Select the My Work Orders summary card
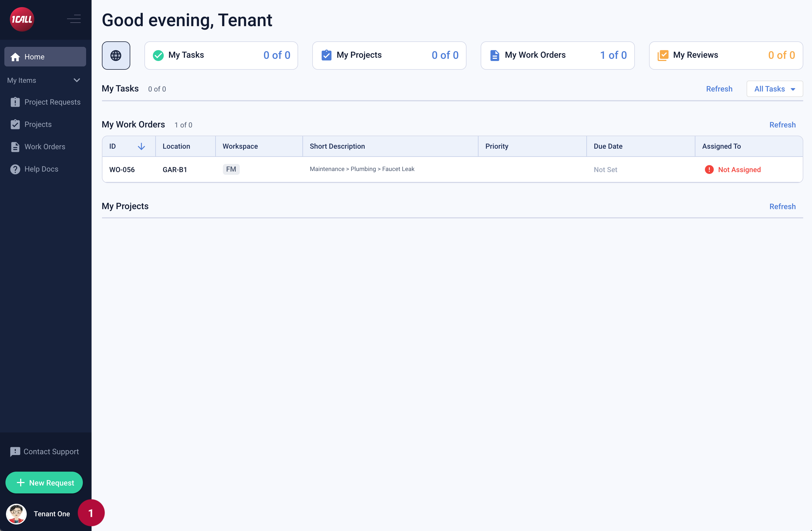 (x=557, y=55)
